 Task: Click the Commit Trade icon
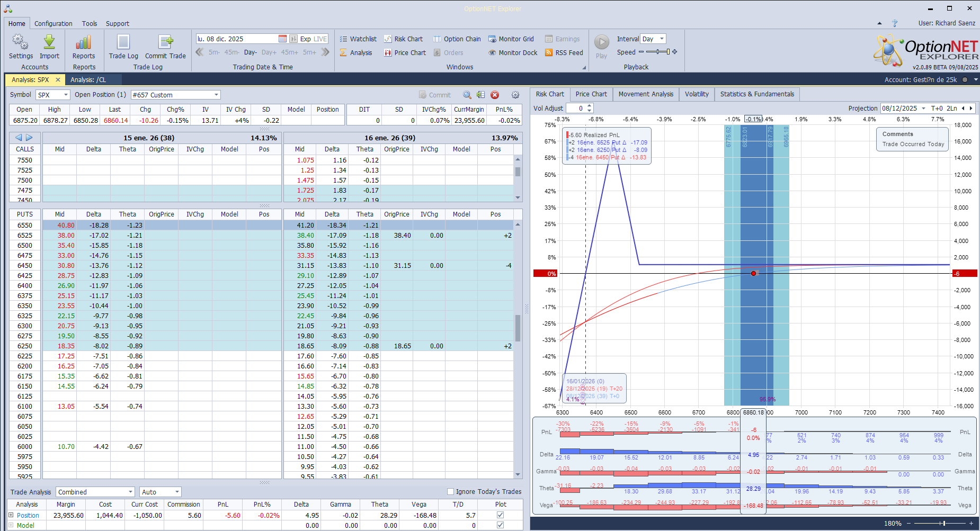165,47
